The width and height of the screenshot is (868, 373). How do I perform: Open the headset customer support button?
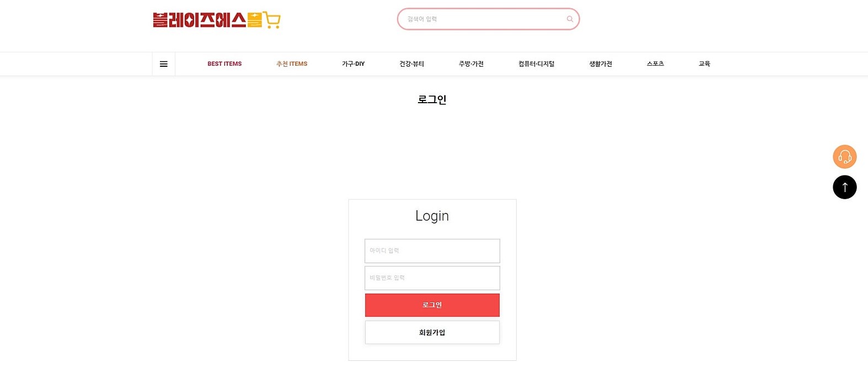click(x=844, y=157)
